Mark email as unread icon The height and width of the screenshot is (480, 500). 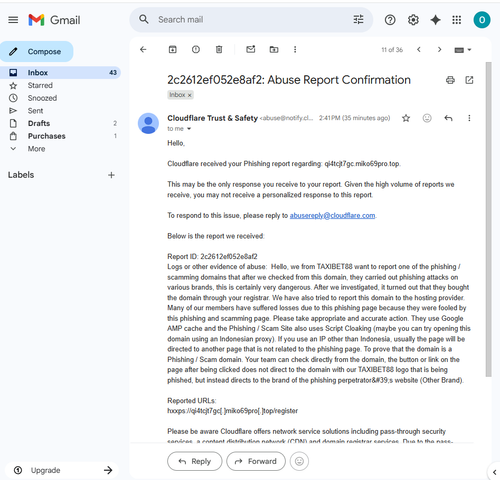(x=251, y=49)
